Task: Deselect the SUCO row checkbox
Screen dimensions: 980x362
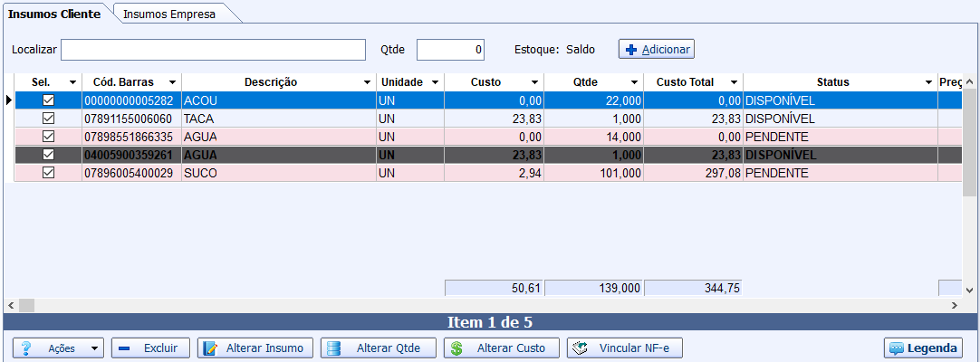Action: click(x=49, y=173)
